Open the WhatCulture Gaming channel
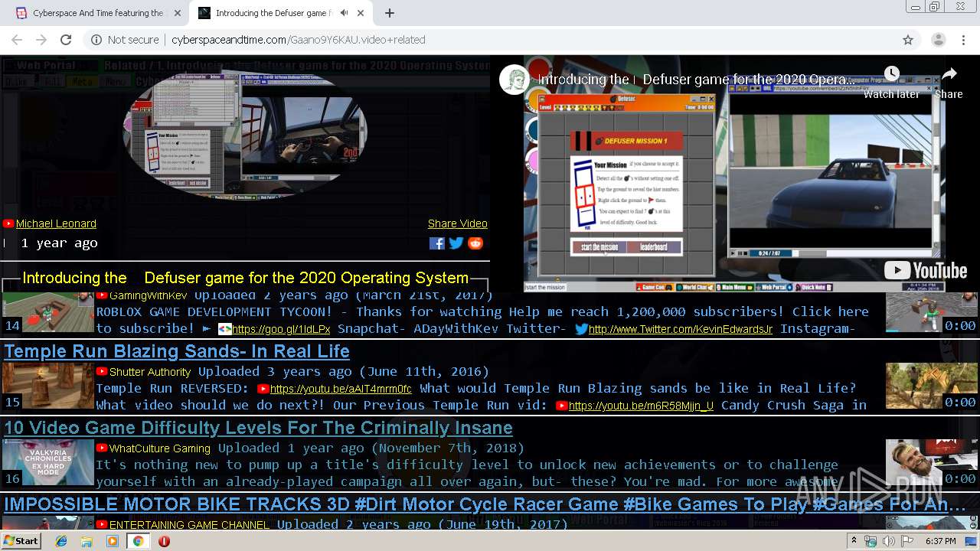 point(160,448)
